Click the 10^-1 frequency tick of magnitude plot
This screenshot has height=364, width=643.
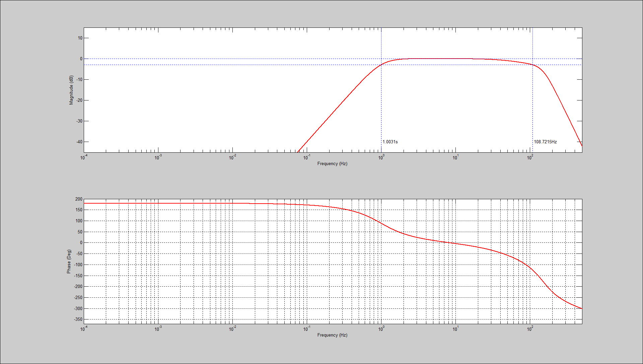307,157
